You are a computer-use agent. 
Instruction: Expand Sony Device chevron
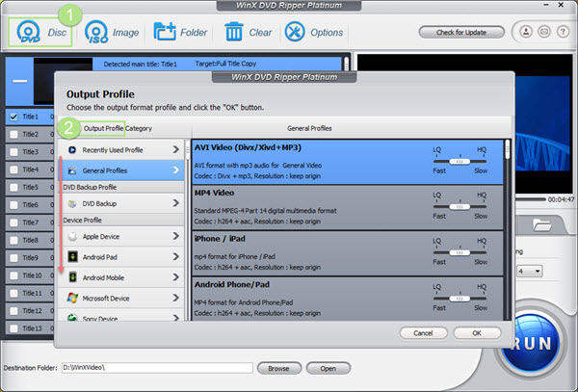(x=176, y=317)
